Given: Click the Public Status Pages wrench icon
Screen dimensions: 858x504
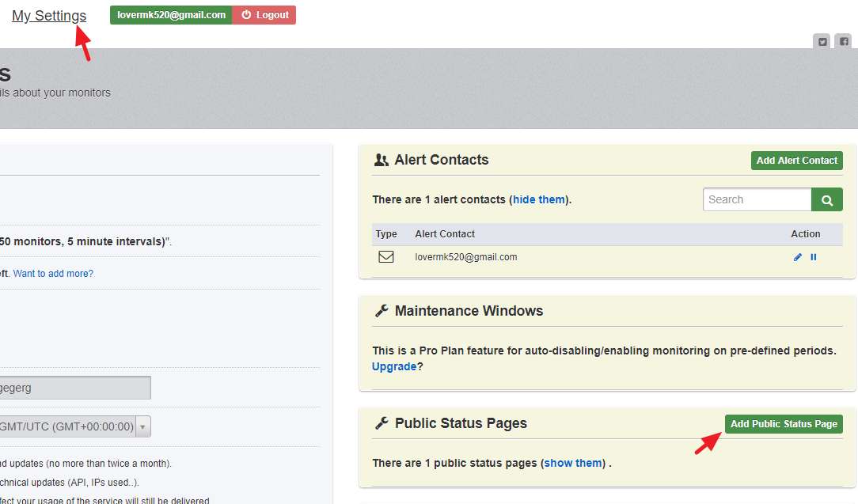Looking at the screenshot, I should pyautogui.click(x=381, y=423).
